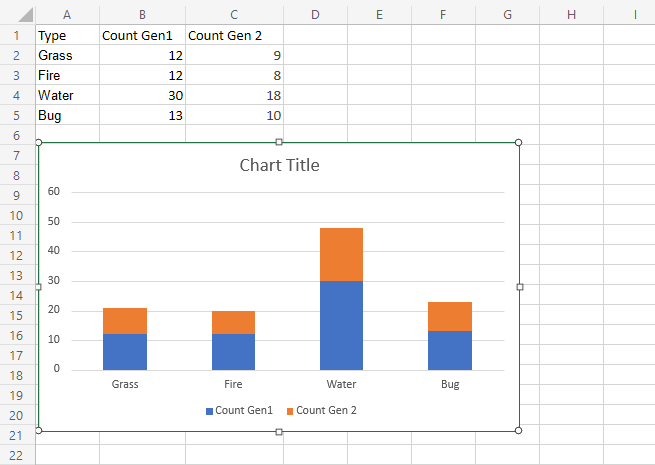Select the 'Water' cell in column A

point(67,95)
